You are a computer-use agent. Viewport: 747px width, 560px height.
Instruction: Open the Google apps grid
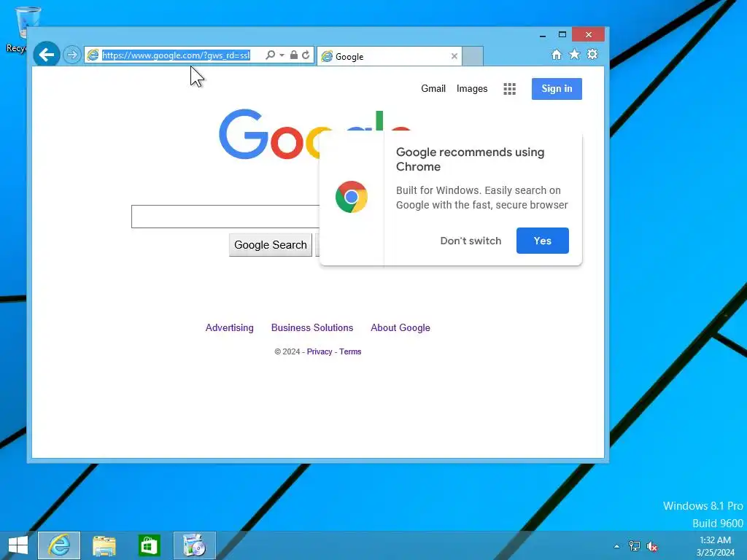509,88
